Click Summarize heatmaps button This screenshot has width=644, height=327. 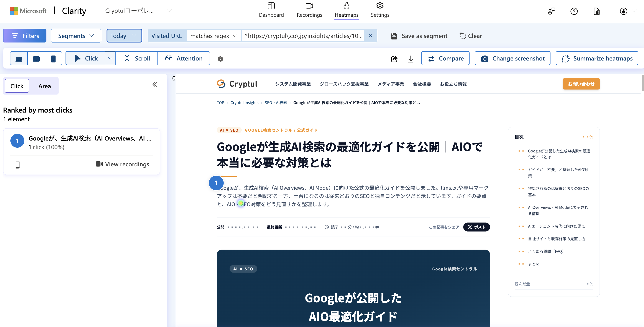(x=597, y=59)
